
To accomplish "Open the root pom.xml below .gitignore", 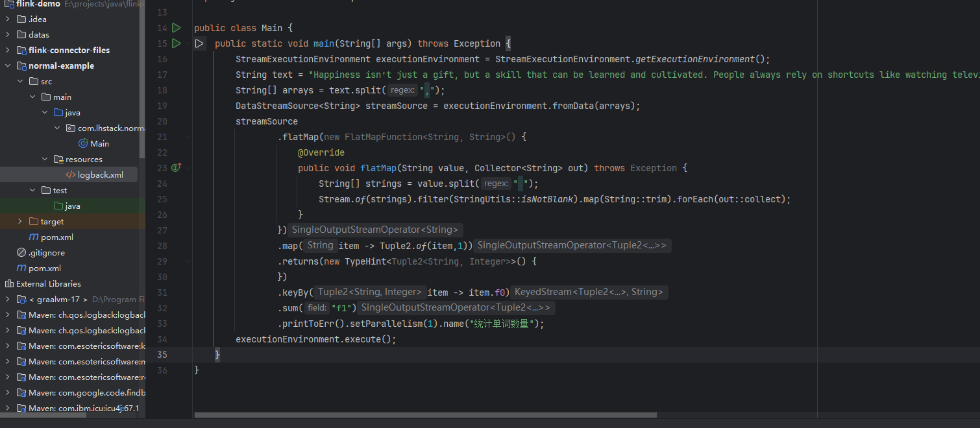I will pos(45,268).
